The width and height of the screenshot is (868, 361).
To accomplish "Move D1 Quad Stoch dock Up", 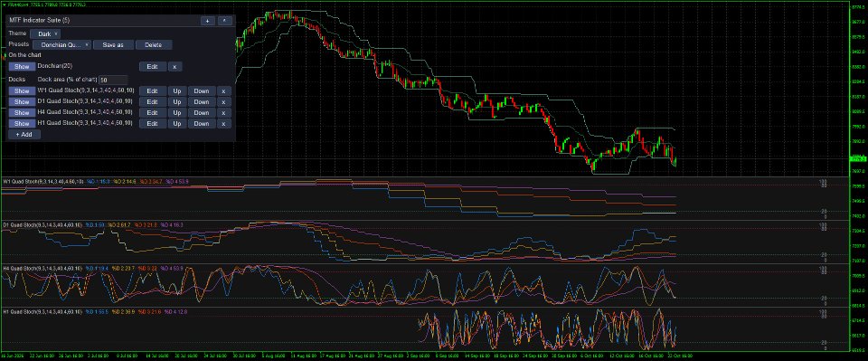I will (177, 102).
